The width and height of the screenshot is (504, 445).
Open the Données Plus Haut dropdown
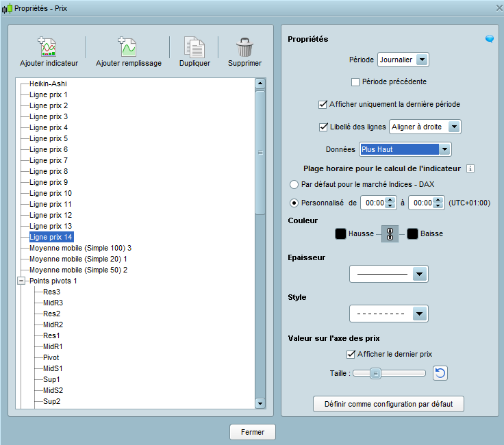tap(405, 149)
